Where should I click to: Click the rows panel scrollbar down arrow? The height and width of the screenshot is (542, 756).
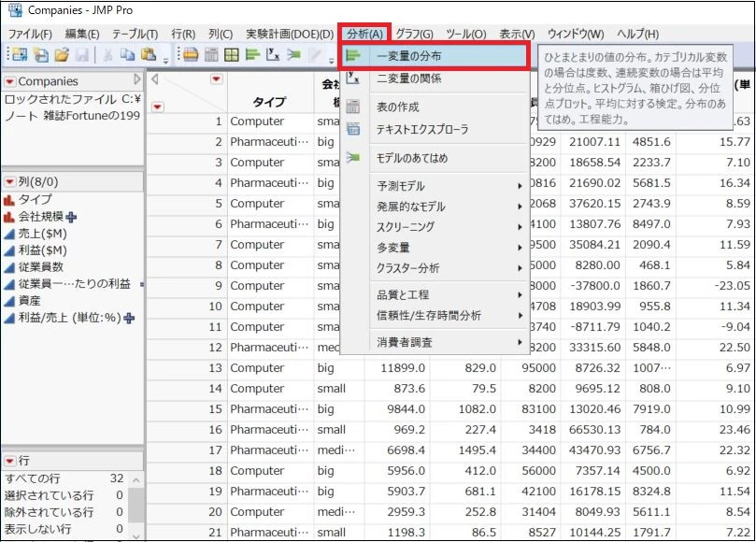click(x=136, y=535)
